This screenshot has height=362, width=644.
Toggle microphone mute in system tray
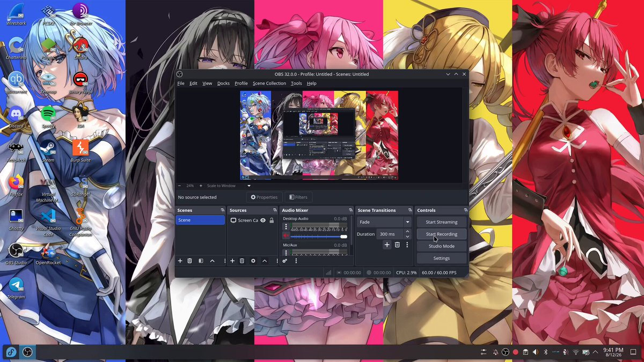[566, 352]
